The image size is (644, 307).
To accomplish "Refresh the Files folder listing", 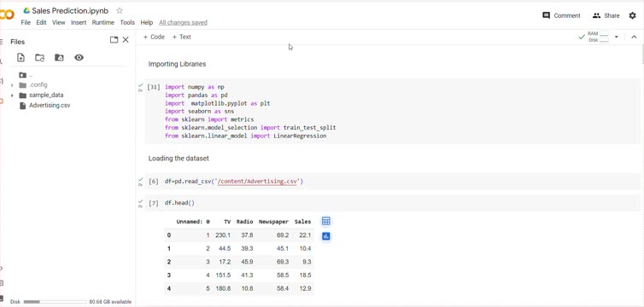I will [x=40, y=58].
